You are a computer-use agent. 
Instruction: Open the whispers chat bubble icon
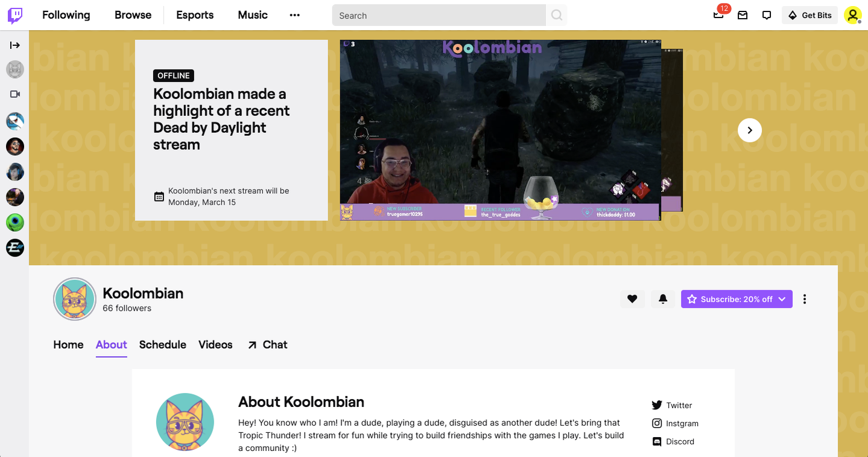(767, 15)
